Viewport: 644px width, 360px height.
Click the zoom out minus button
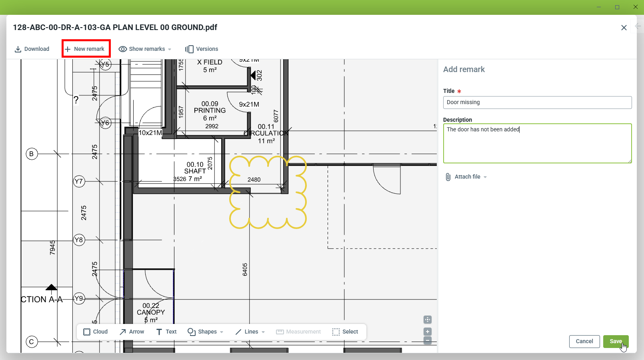pyautogui.click(x=428, y=340)
